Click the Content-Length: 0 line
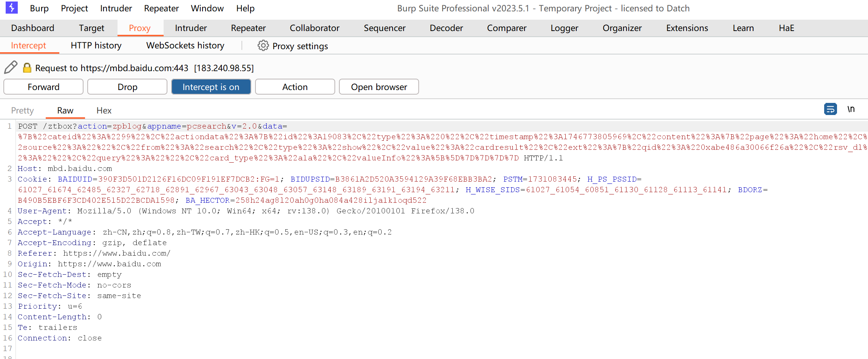This screenshot has height=359, width=868. [60, 317]
